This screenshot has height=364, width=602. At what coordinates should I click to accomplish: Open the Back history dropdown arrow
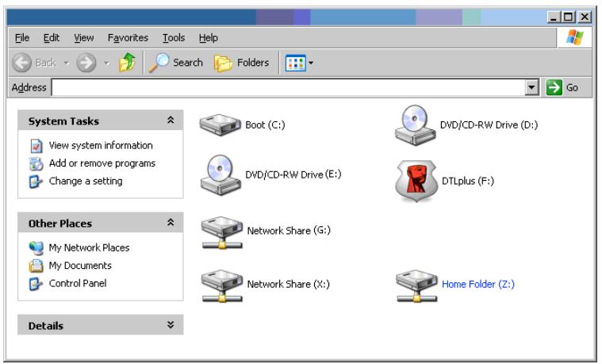67,63
